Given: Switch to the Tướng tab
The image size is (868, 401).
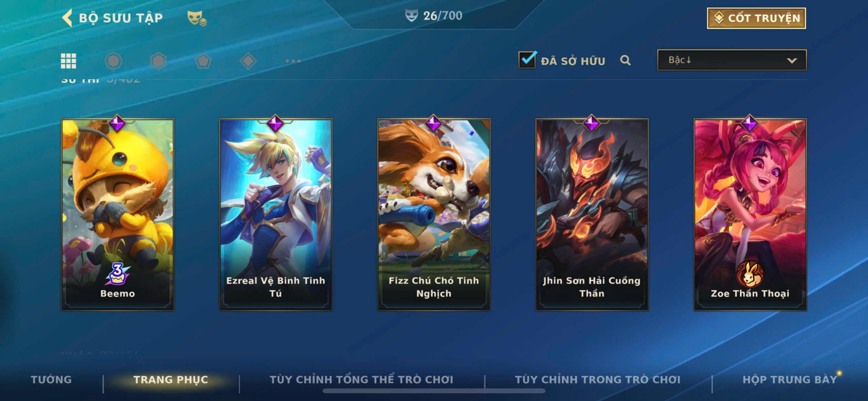Looking at the screenshot, I should [51, 379].
